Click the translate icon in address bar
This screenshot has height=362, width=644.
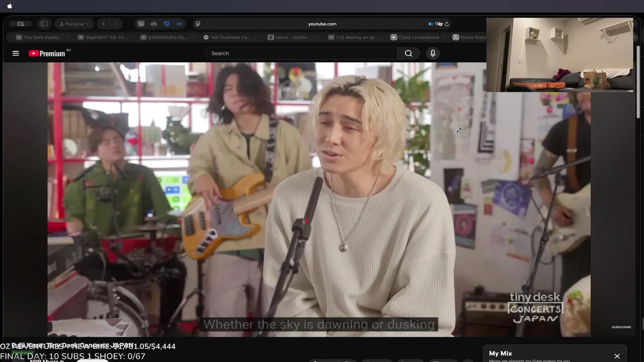[x=439, y=24]
